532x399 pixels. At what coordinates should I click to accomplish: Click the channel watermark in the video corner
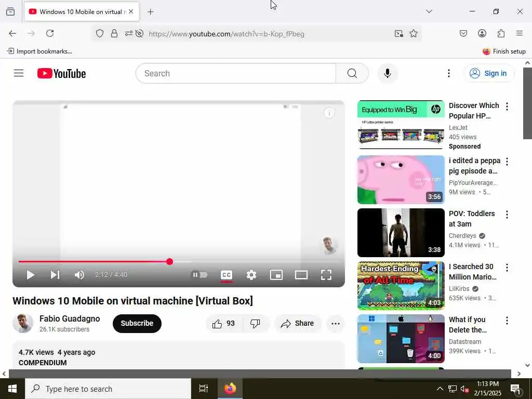coord(328,245)
